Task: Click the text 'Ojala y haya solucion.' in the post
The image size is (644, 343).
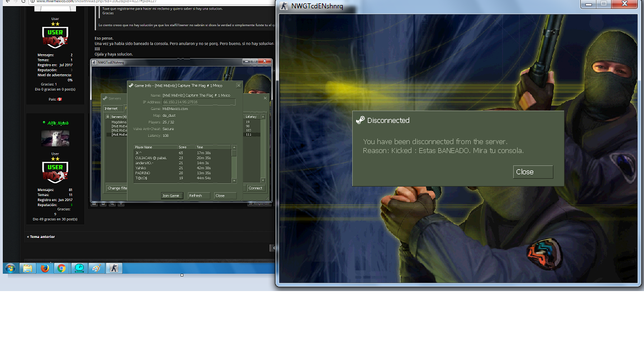Action: (114, 54)
